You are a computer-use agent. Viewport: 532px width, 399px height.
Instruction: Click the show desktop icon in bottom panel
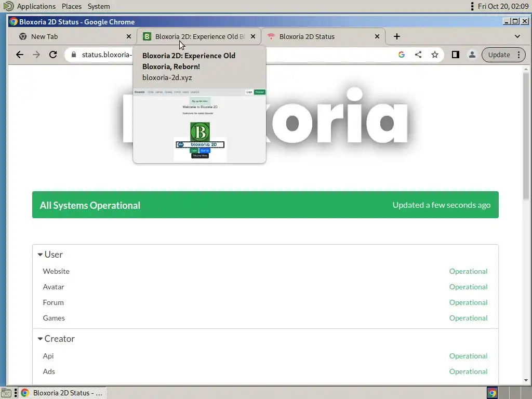(x=6, y=393)
